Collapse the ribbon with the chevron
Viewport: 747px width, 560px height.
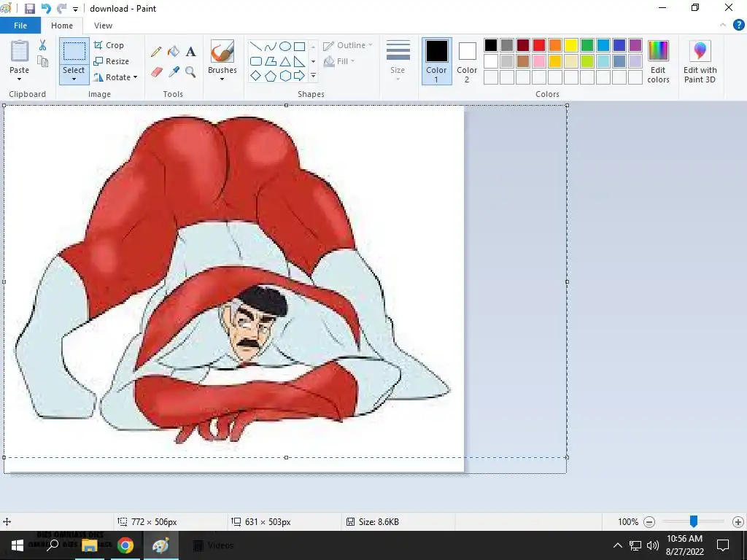(x=723, y=26)
